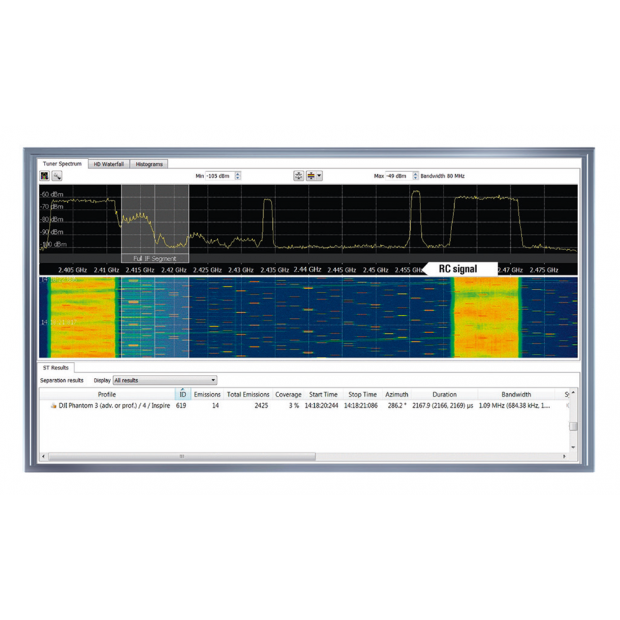Viewport: 620px width, 620px height.
Task: Click the DJI Phantom 3 profile icon
Action: [53, 406]
